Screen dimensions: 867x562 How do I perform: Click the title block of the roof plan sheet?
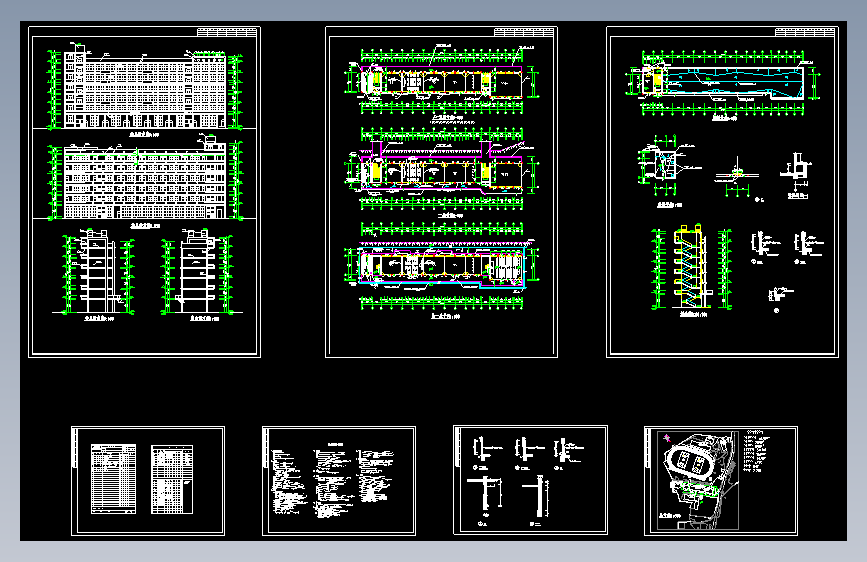coord(805,32)
